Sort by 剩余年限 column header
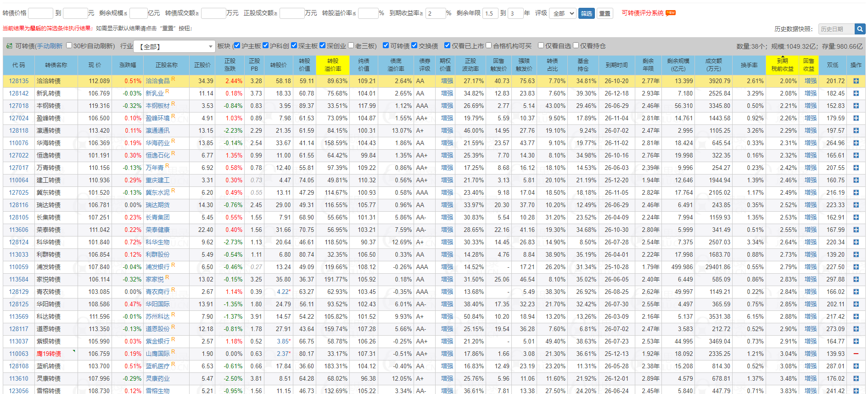Image resolution: width=868 pixels, height=394 pixels. point(648,65)
